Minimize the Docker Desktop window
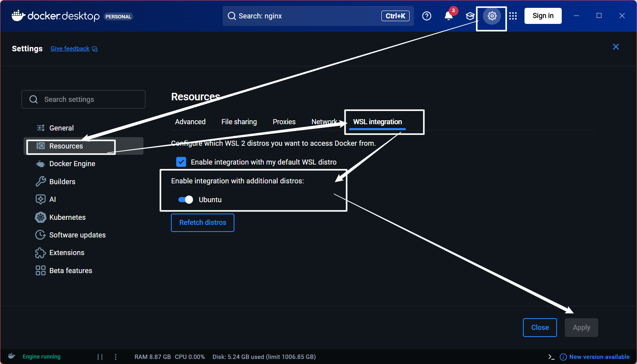This screenshot has height=364, width=637. pos(576,16)
